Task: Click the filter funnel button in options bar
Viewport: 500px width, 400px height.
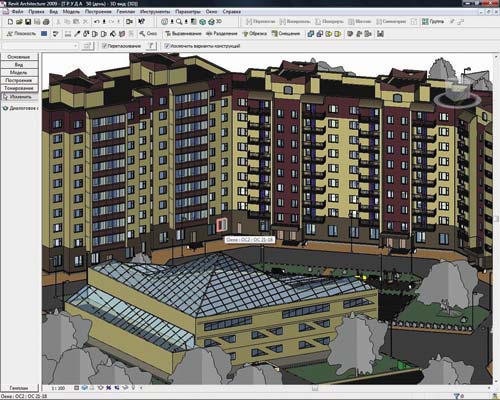Action: [151, 46]
